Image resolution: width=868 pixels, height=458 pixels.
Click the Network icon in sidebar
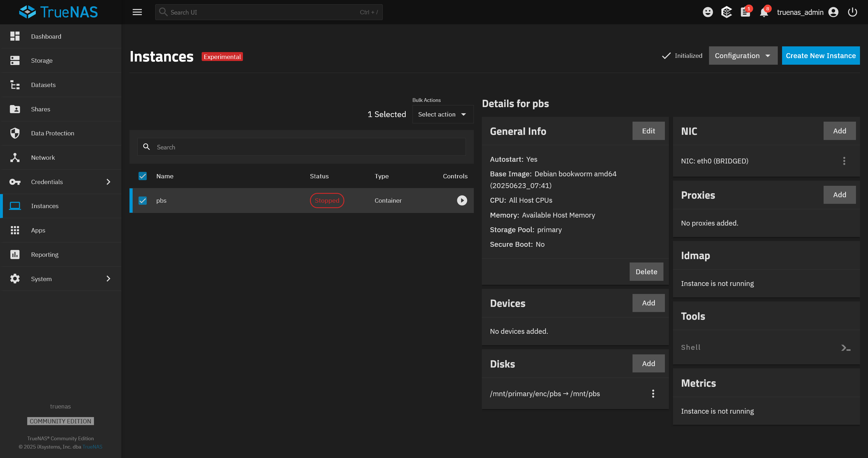pyautogui.click(x=15, y=158)
